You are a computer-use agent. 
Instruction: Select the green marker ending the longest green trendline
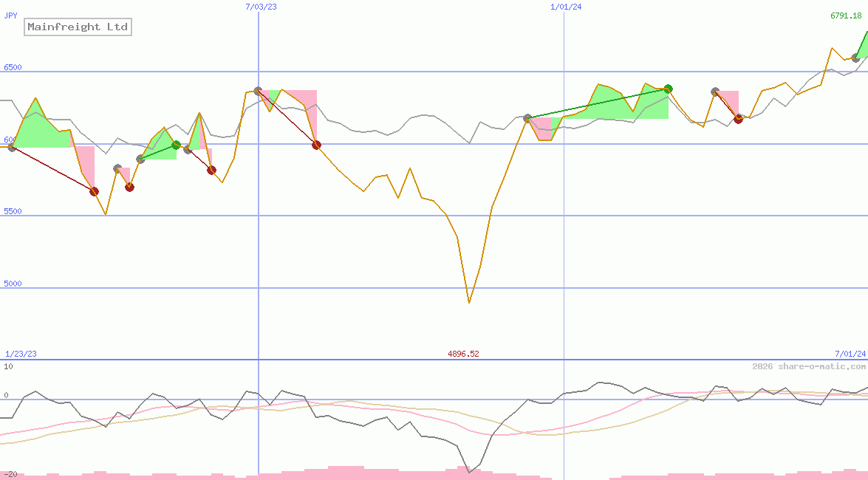668,89
